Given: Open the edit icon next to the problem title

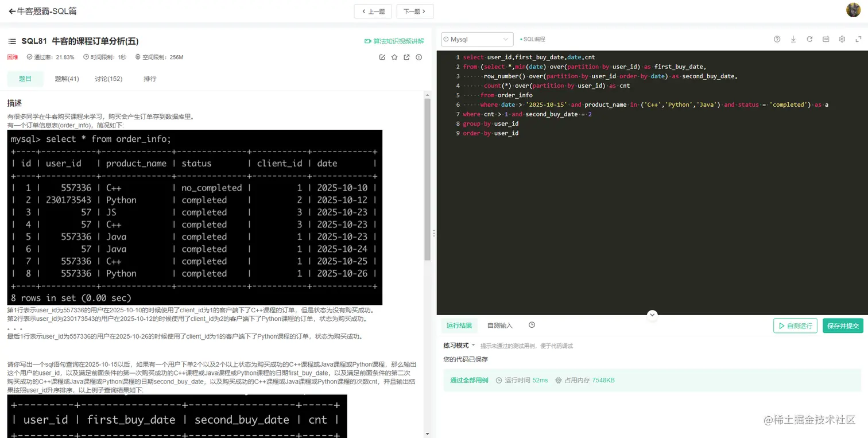Looking at the screenshot, I should coord(382,57).
